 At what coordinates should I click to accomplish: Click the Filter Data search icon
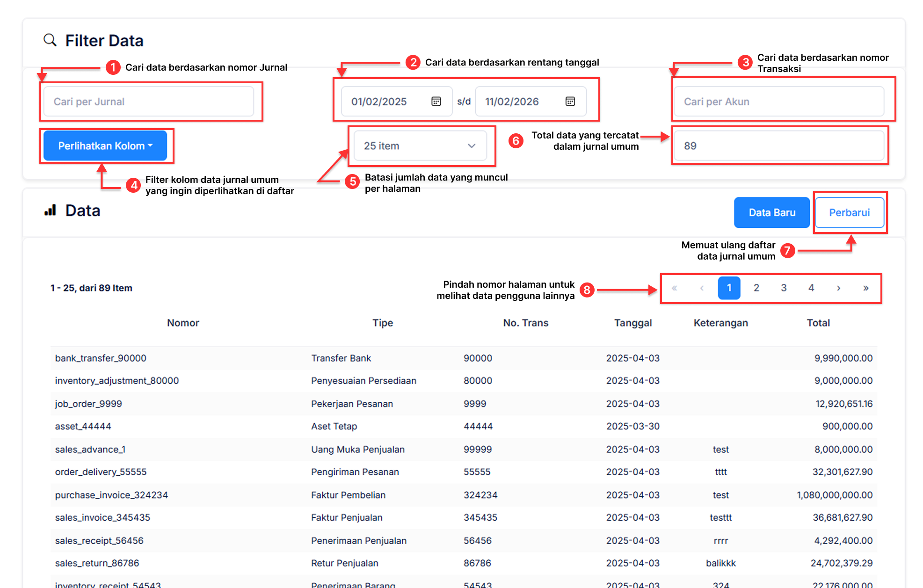(50, 40)
